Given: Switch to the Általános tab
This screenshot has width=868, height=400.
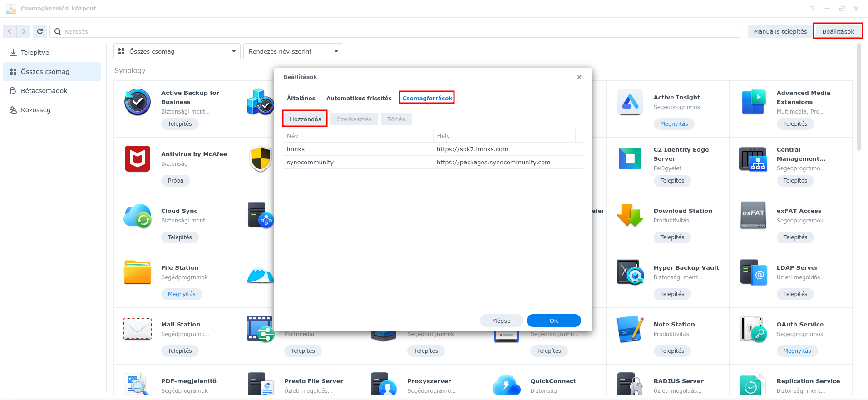Looking at the screenshot, I should click(301, 98).
